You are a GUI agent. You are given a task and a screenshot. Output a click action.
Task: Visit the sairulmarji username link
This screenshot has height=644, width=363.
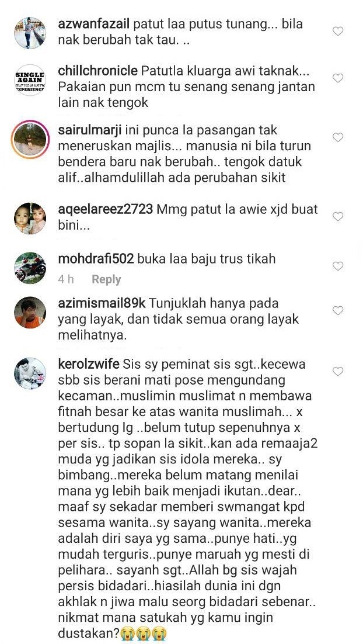click(x=90, y=130)
